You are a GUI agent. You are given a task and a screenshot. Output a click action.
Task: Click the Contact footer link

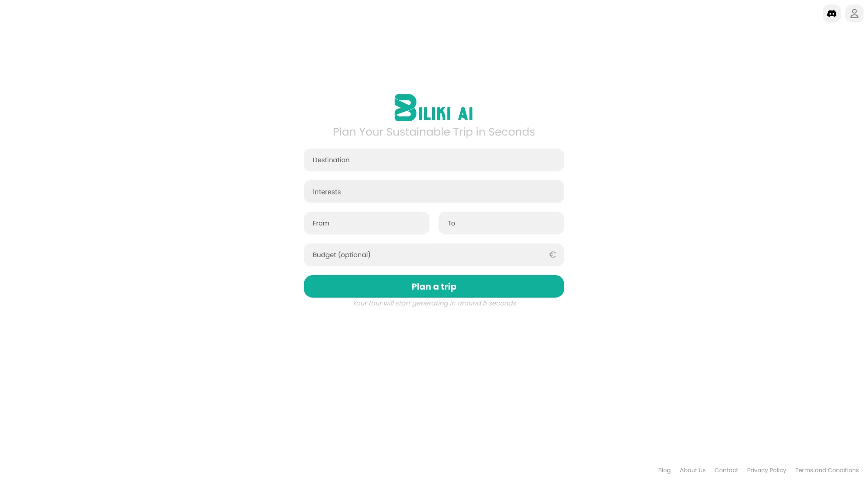pos(726,470)
